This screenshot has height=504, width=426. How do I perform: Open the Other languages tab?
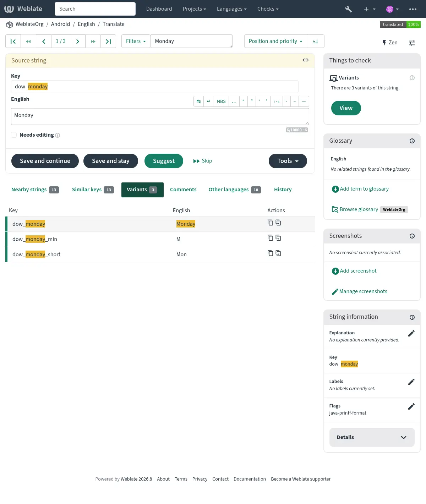(235, 190)
